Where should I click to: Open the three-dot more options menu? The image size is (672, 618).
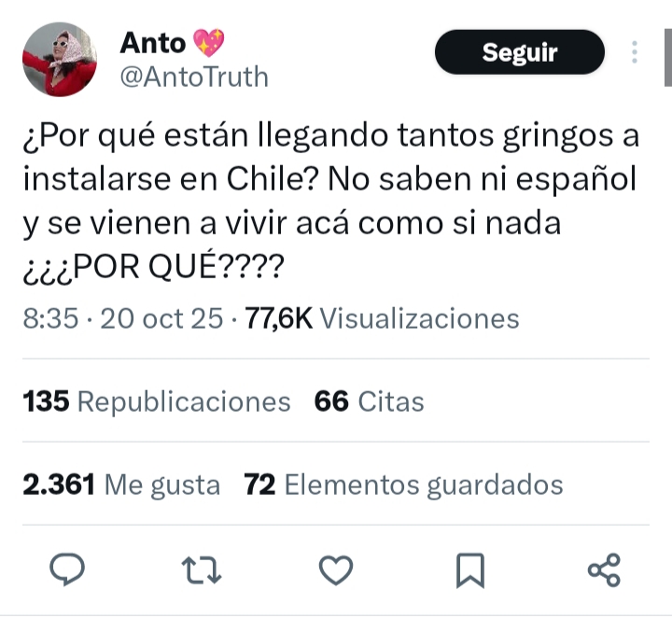pyautogui.click(x=635, y=52)
